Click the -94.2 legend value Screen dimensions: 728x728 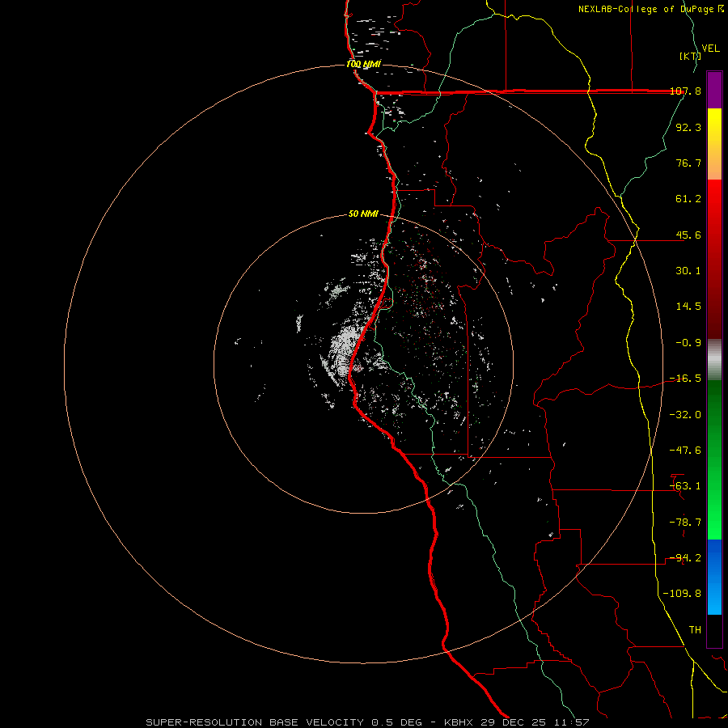(x=686, y=558)
